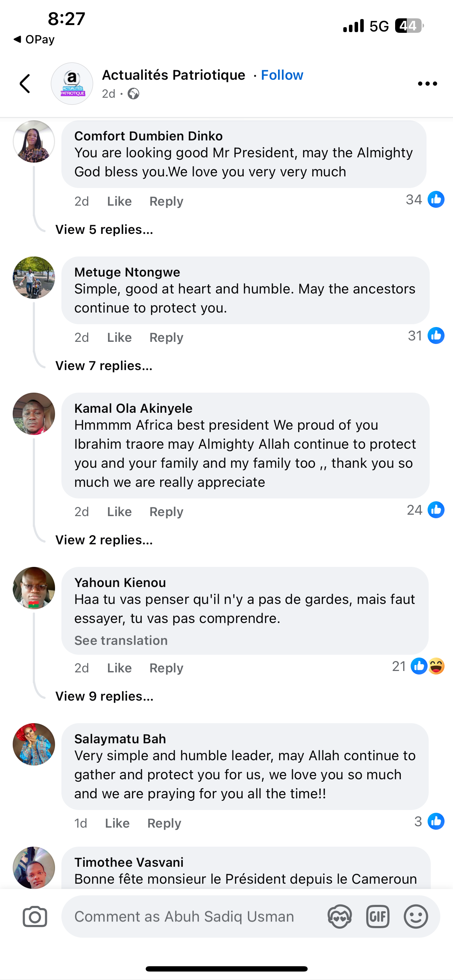Viewport: 453px width, 980px height.
Task: Open the three-dot more options menu
Action: 427,84
